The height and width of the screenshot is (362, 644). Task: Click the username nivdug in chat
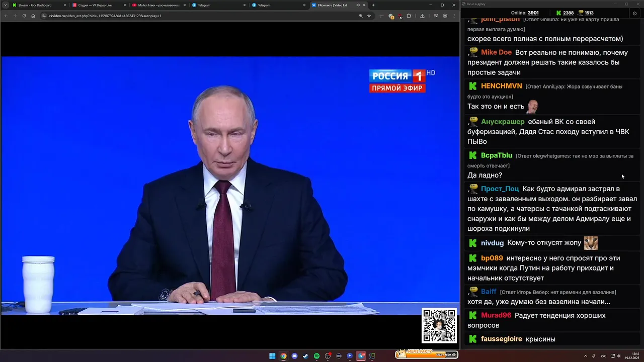click(492, 243)
